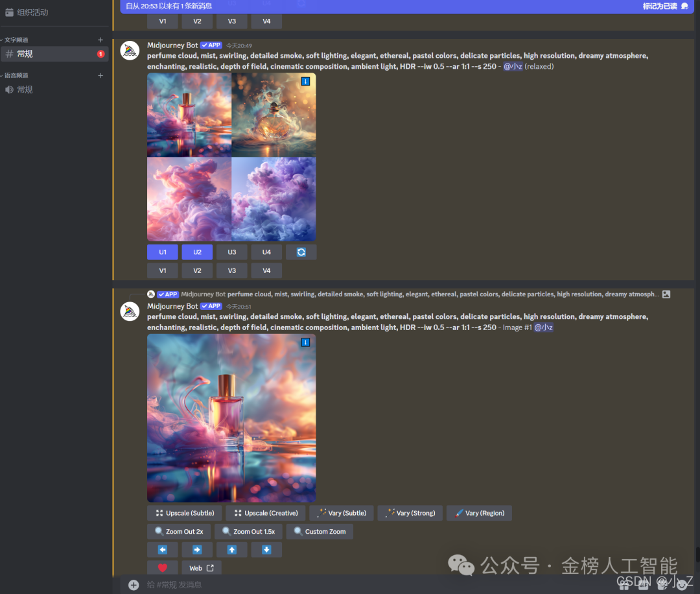Click 标记为已读 mark as read
The width and height of the screenshot is (700, 594).
[x=665, y=6]
